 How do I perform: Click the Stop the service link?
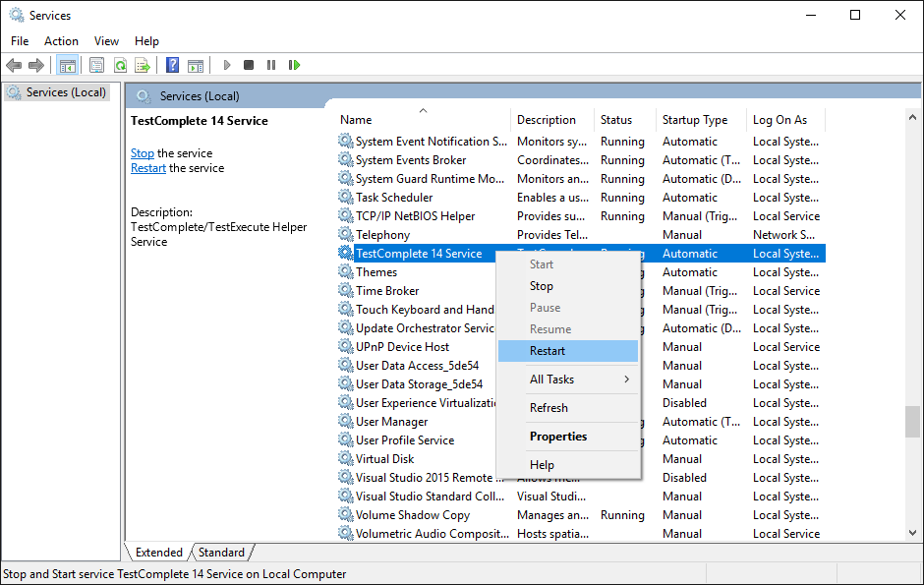click(x=142, y=152)
